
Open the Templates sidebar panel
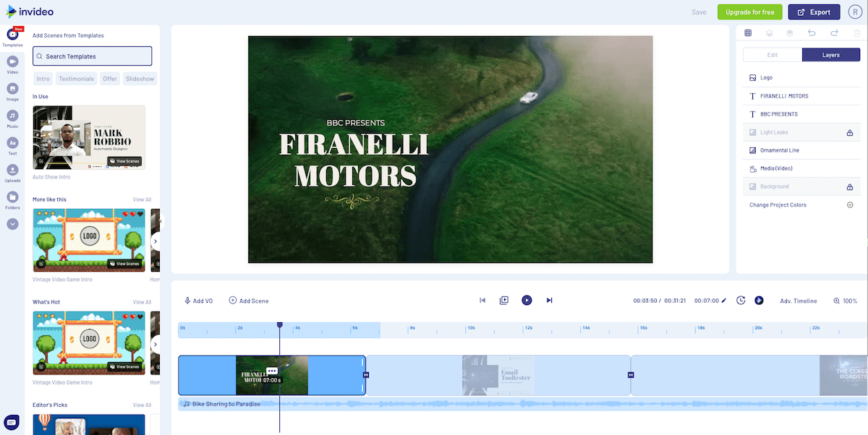[12, 35]
